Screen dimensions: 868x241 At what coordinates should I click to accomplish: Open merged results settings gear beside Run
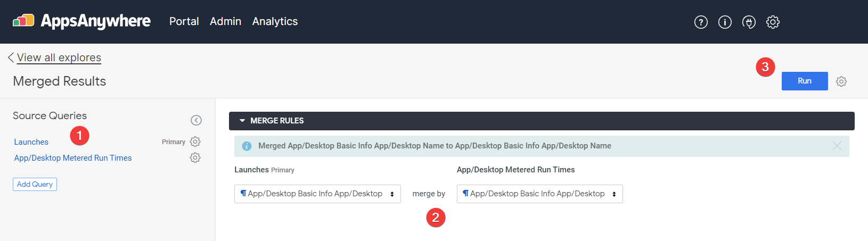841,81
